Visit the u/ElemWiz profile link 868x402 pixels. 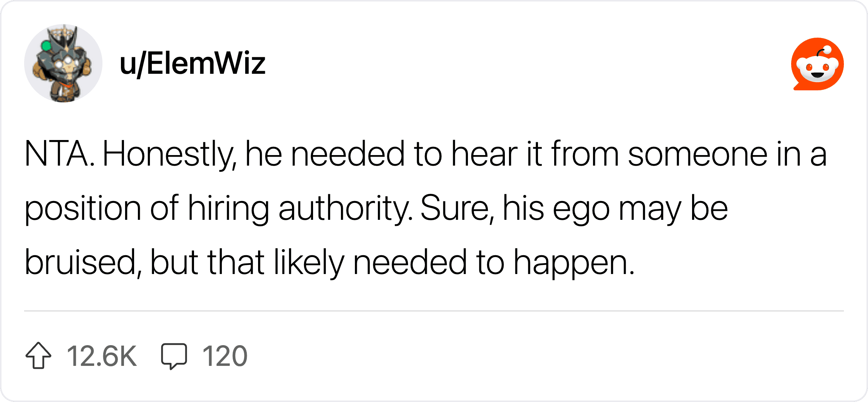193,64
